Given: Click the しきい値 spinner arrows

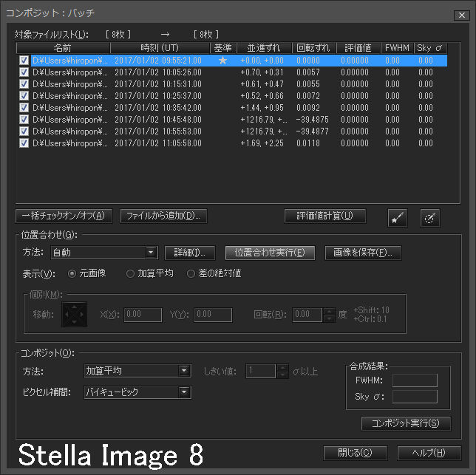Looking at the screenshot, I should [282, 371].
